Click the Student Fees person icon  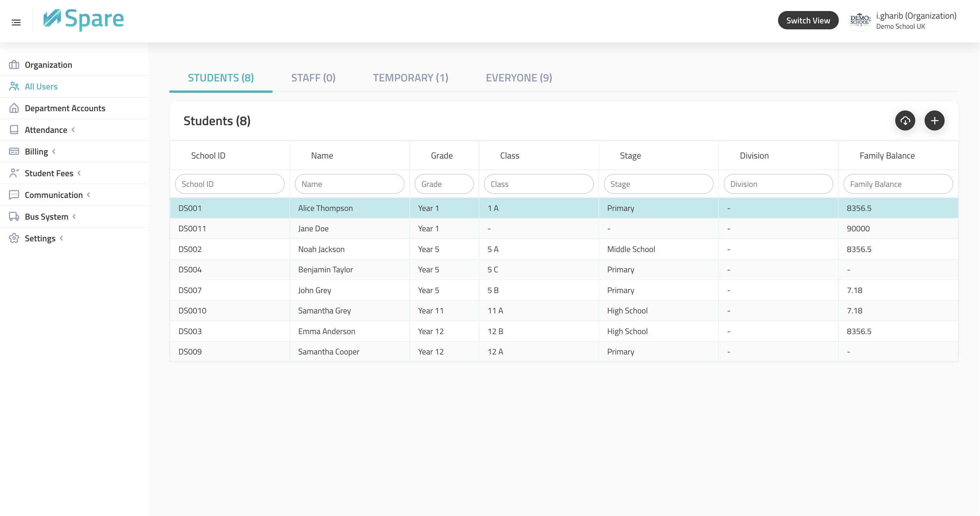pyautogui.click(x=14, y=173)
